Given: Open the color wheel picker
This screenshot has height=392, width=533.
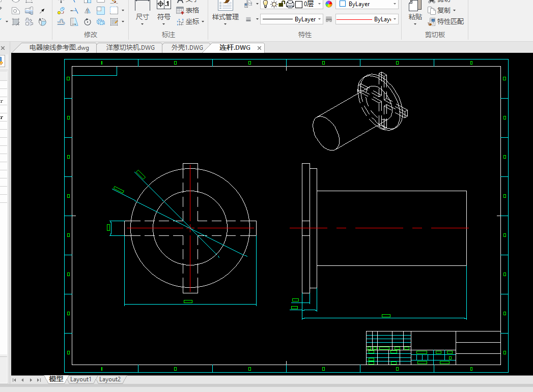Looking at the screenshot, I should coord(329,4).
